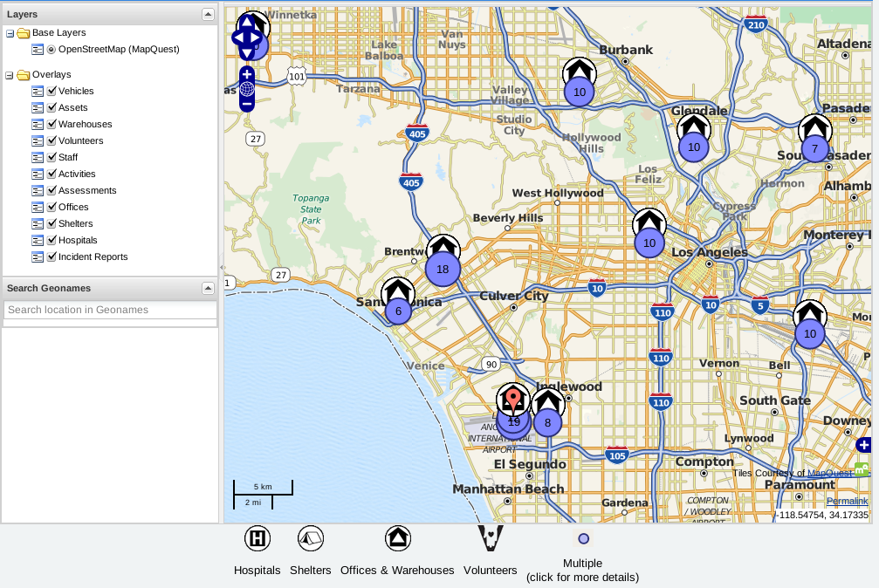This screenshot has width=879, height=588.
Task: Follow the MapQuest attribution link
Action: point(829,473)
